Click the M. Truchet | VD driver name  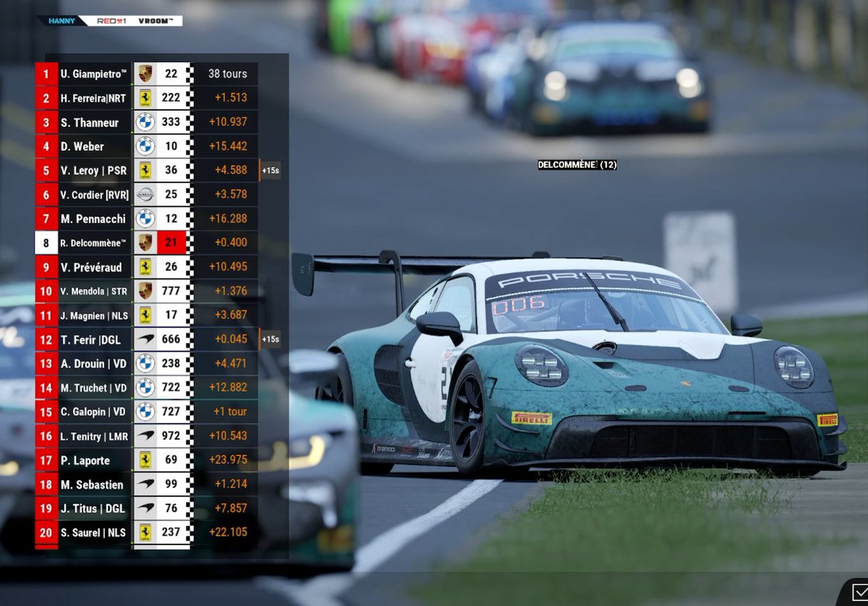[94, 387]
